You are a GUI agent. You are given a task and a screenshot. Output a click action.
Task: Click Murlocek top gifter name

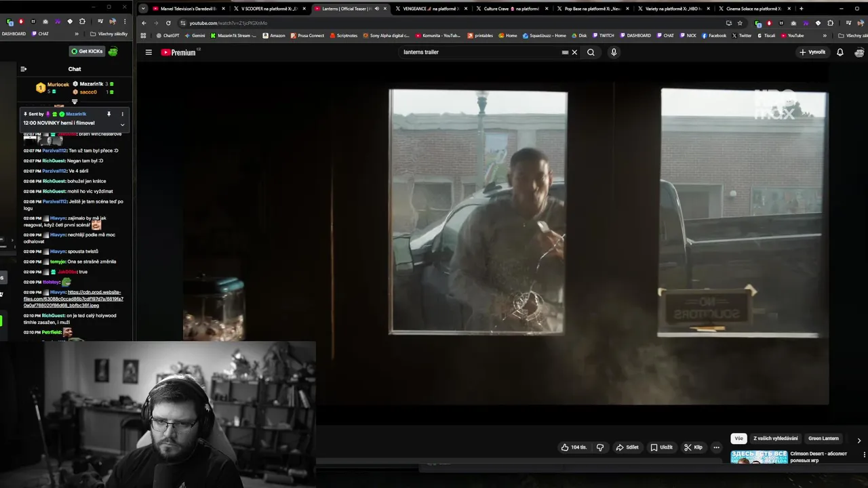58,85
